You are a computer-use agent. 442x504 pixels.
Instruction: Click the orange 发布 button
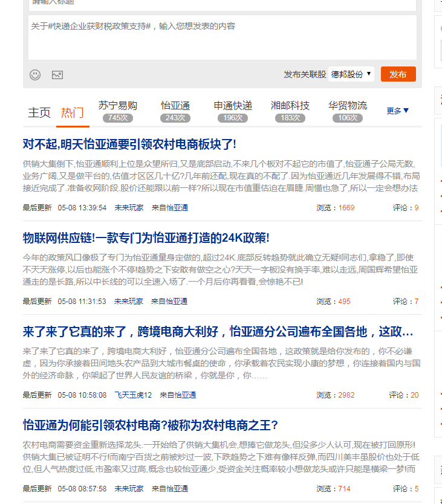tap(398, 74)
